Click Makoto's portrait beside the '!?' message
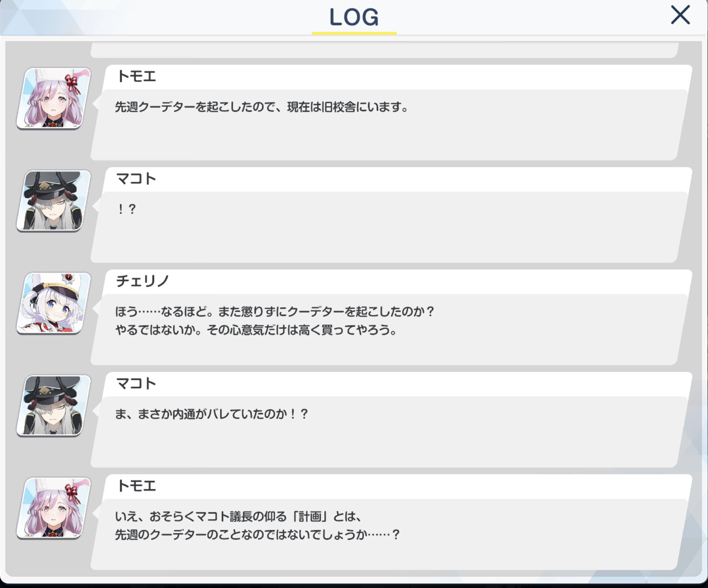 click(54, 201)
